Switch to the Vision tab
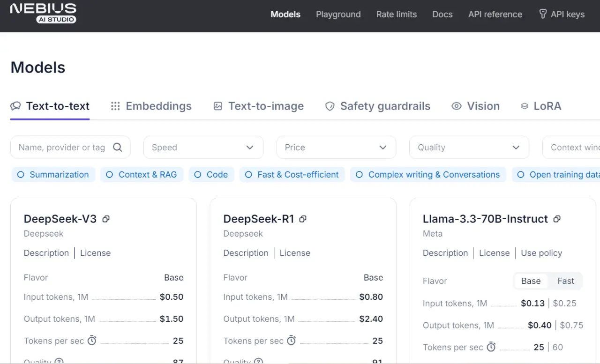Image resolution: width=600 pixels, height=364 pixels. click(475, 106)
